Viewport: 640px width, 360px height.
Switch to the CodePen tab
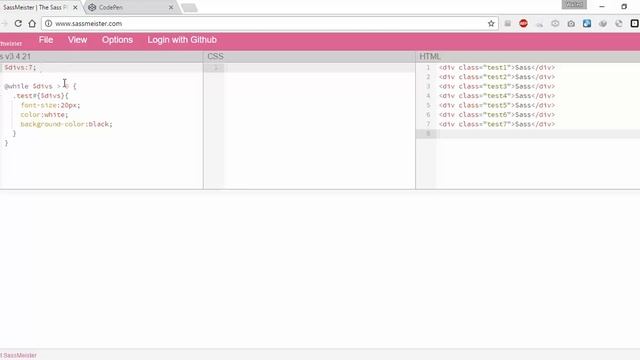coord(131,7)
